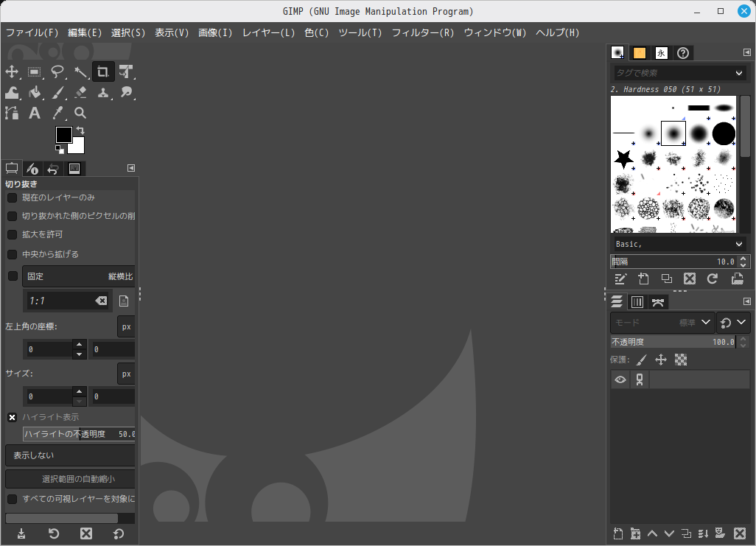
Task: Open the Basic brush tag dropdown
Action: click(678, 244)
